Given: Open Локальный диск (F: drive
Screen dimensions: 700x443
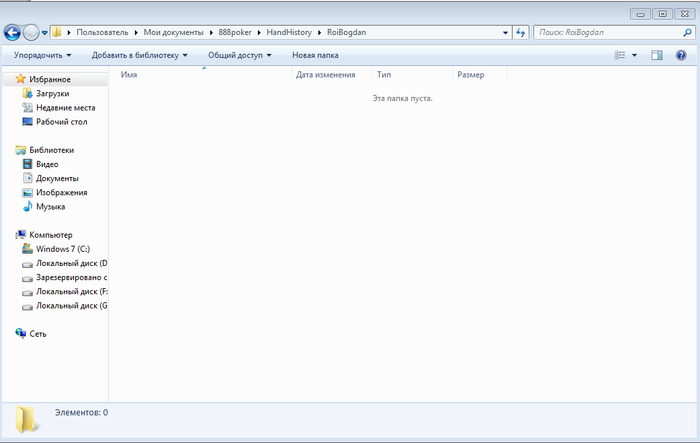Looking at the screenshot, I should pos(72,292).
